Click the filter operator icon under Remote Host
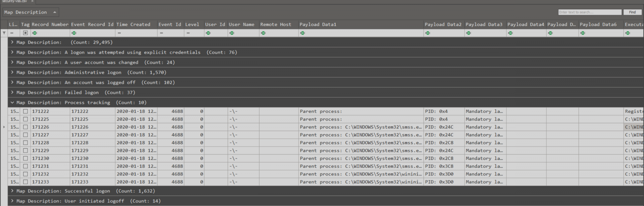Viewport: 644px width, 206px height. pyautogui.click(x=263, y=33)
